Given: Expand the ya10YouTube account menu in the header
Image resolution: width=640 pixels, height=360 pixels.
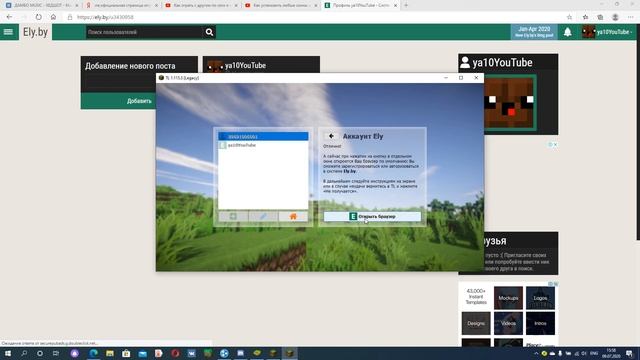Looking at the screenshot, I should tap(608, 32).
